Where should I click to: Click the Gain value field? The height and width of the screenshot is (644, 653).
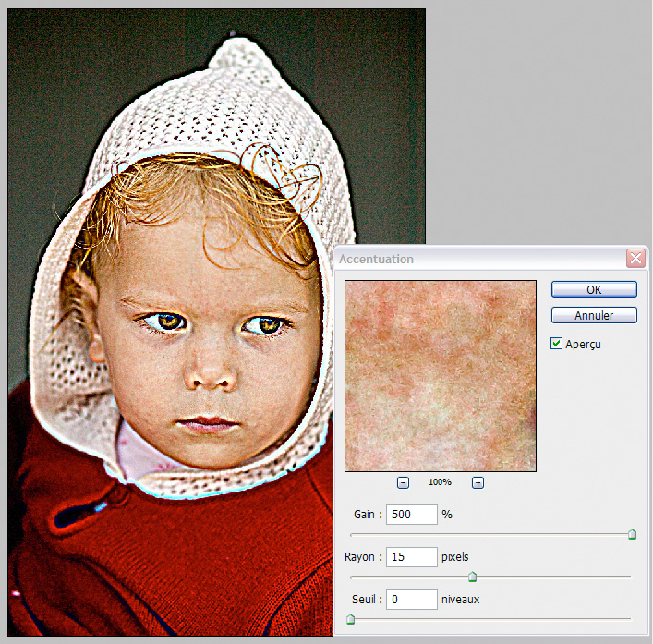pos(411,515)
